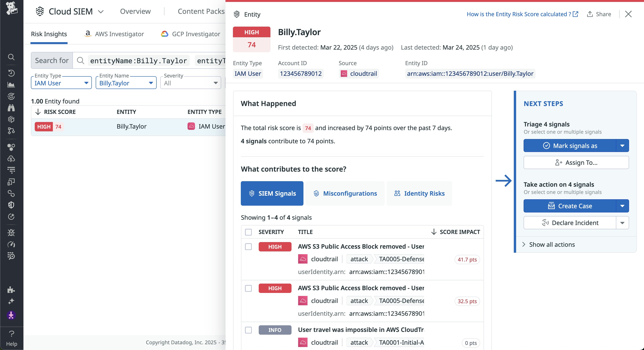
Task: Click the HIGH 74 risk score badge in table
Action: click(49, 127)
